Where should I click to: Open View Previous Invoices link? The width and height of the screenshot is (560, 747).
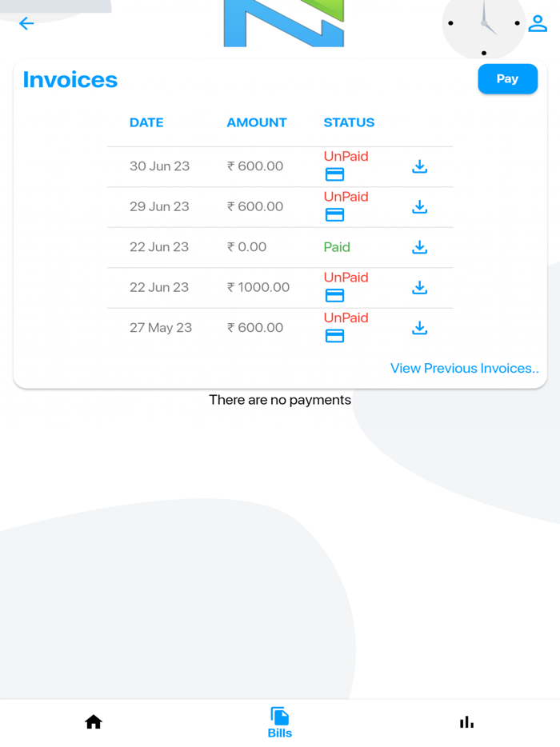tap(465, 368)
